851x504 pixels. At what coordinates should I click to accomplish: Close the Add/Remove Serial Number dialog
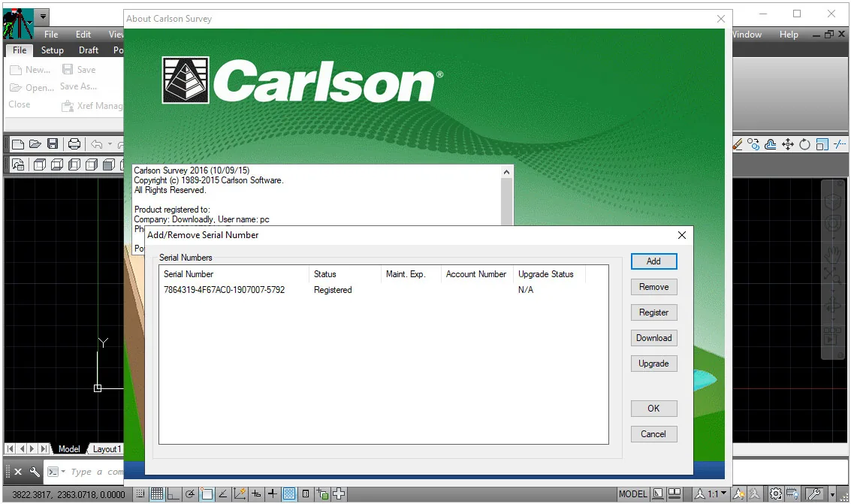coord(682,235)
